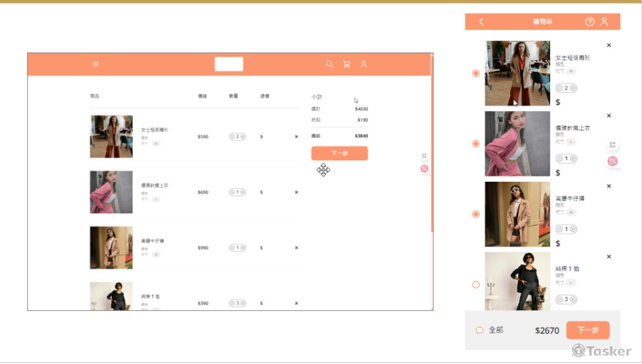This screenshot has width=642, height=364.
Task: Increase quantity of 女士短版襯衫 in mobile cart
Action: pos(573,88)
